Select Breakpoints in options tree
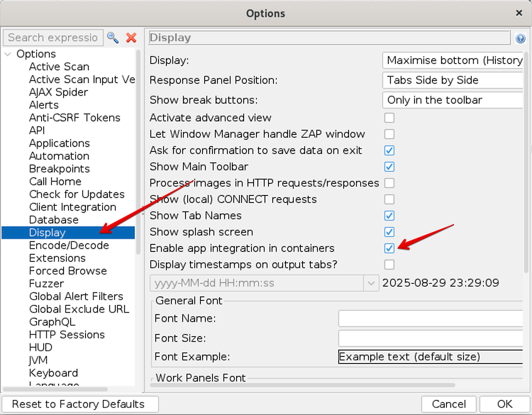 pos(59,169)
